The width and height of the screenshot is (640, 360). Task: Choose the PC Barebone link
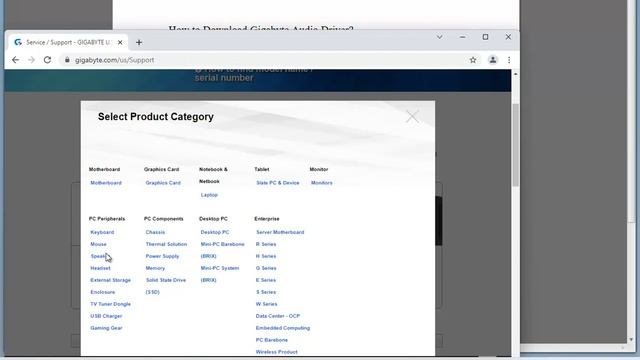pos(271,340)
